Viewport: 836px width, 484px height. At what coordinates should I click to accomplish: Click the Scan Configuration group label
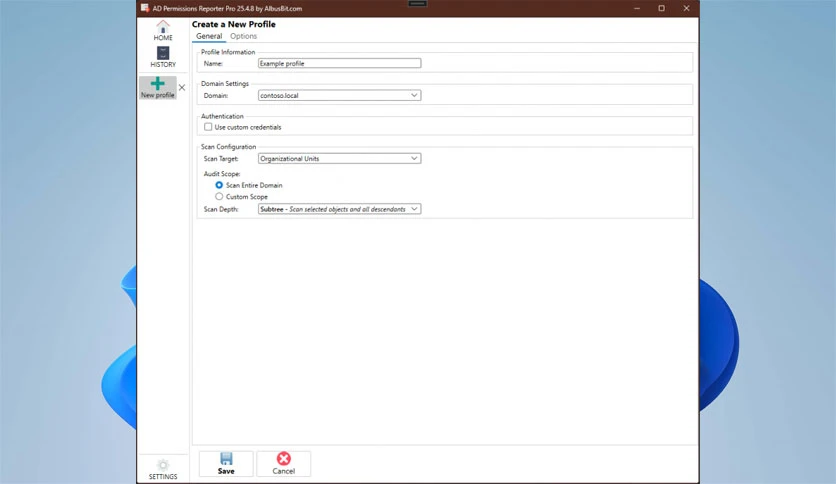[x=228, y=147]
